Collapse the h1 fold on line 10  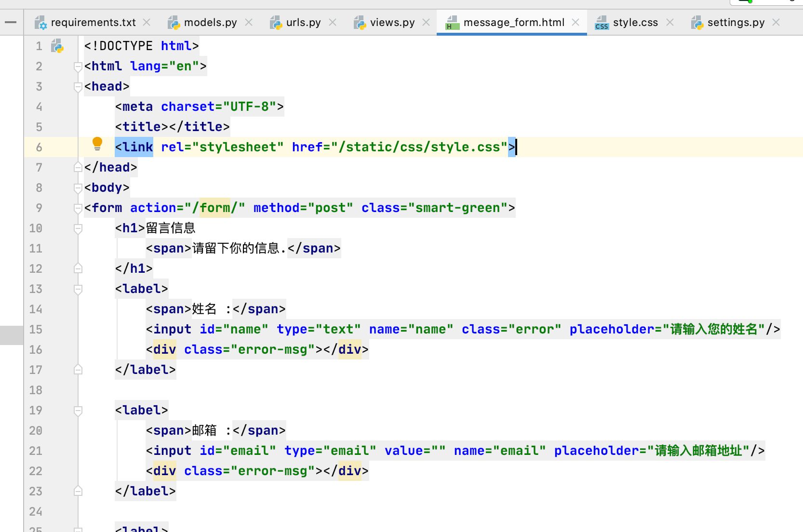click(x=78, y=228)
